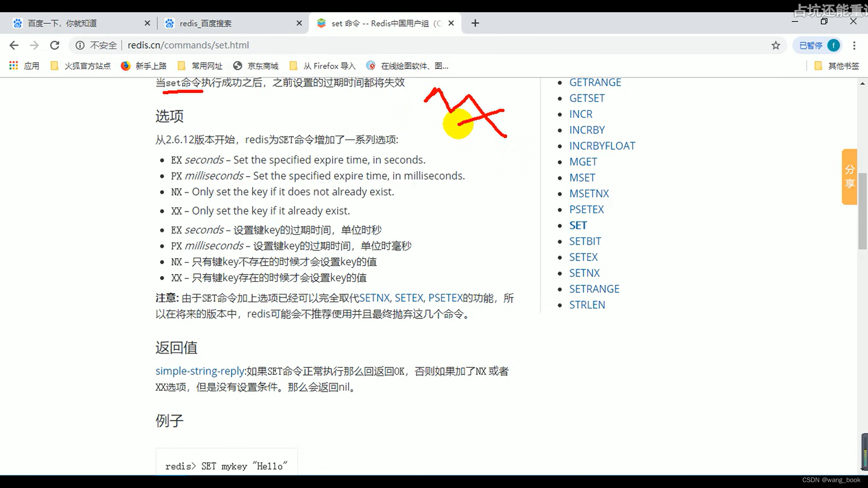Click the 选项 heading text
The width and height of the screenshot is (868, 488).
(170, 116)
